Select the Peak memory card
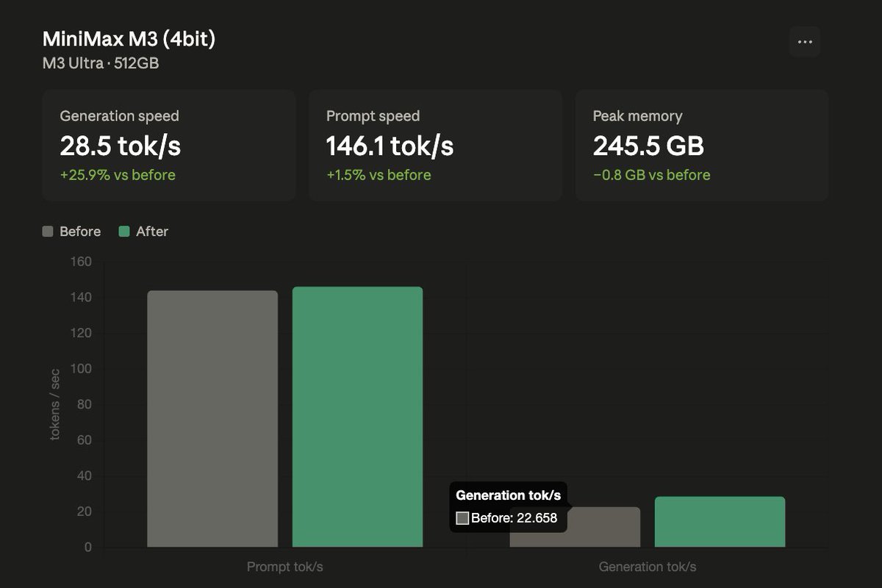 tap(702, 146)
